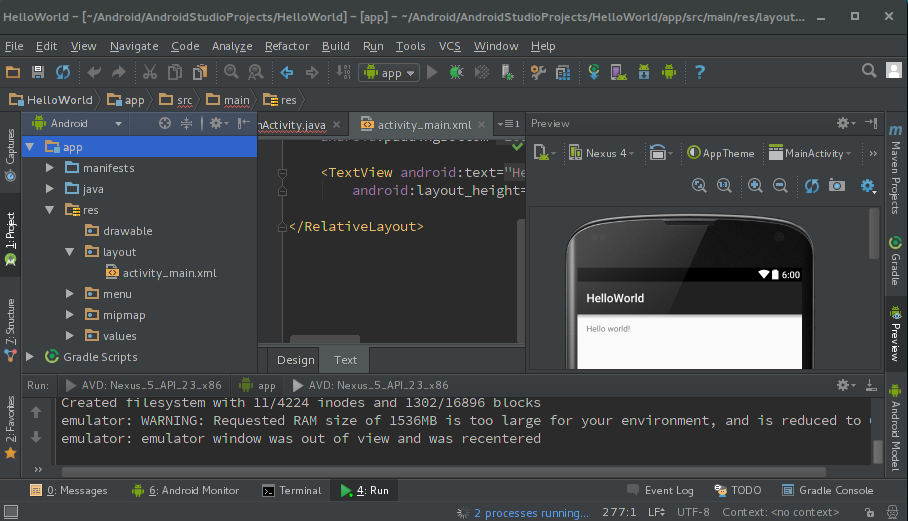Sync project with Gradle files icon
908x521 pixels.
(x=594, y=72)
